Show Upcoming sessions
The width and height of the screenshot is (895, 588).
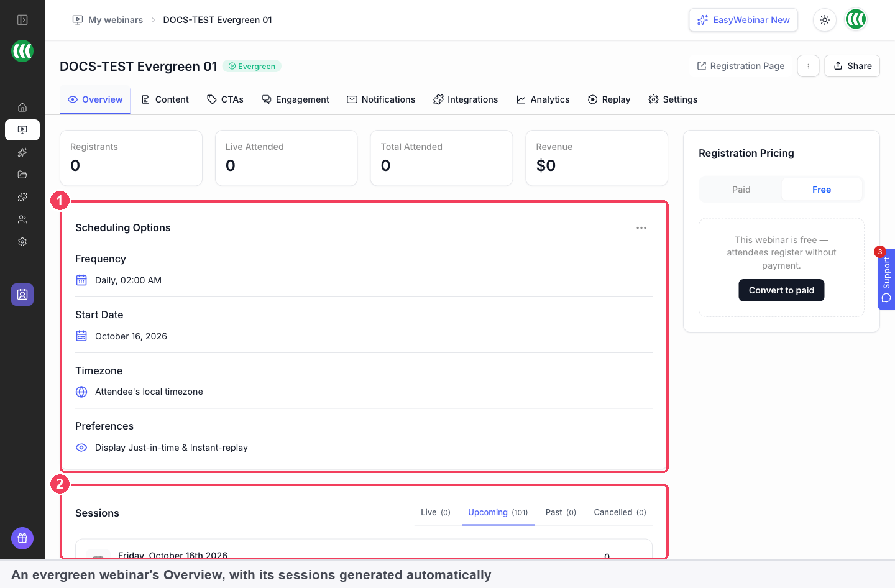498,513
